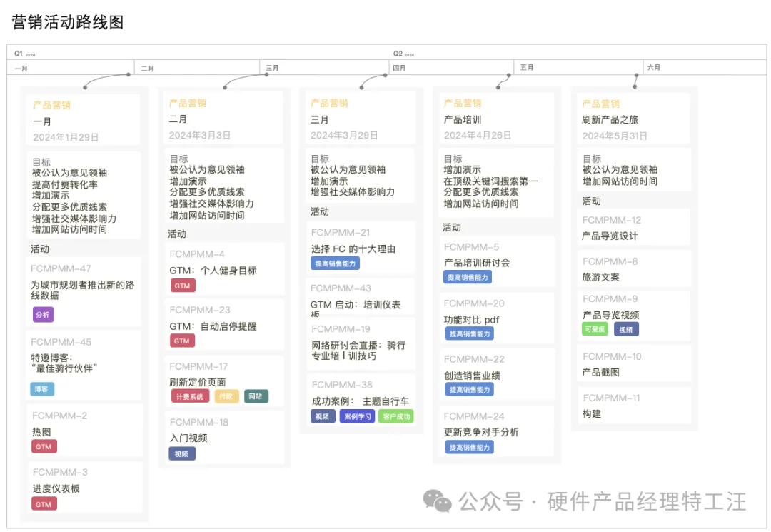Click the 博客 tag on the 特邀博客 card
The image size is (771, 532).
pos(43,388)
